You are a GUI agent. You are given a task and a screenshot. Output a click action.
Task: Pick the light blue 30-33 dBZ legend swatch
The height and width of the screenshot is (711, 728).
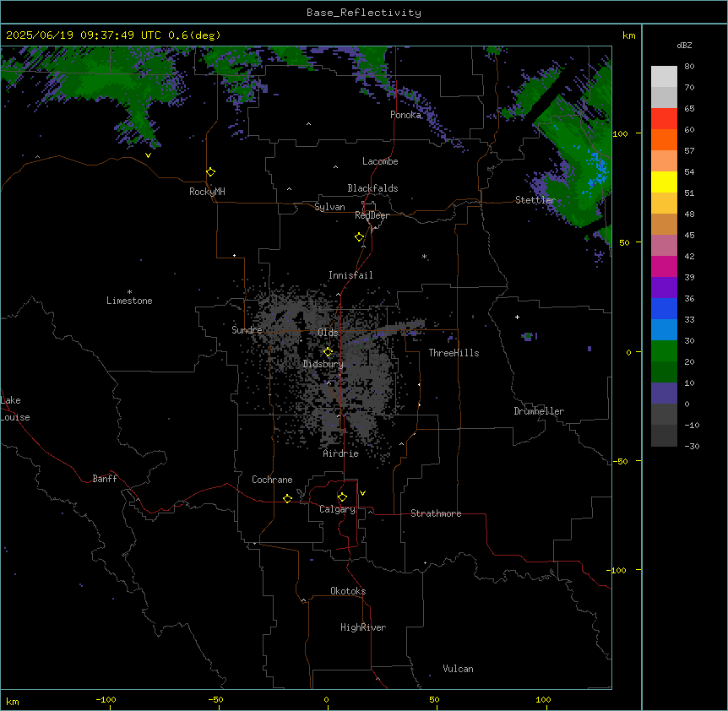(664, 330)
